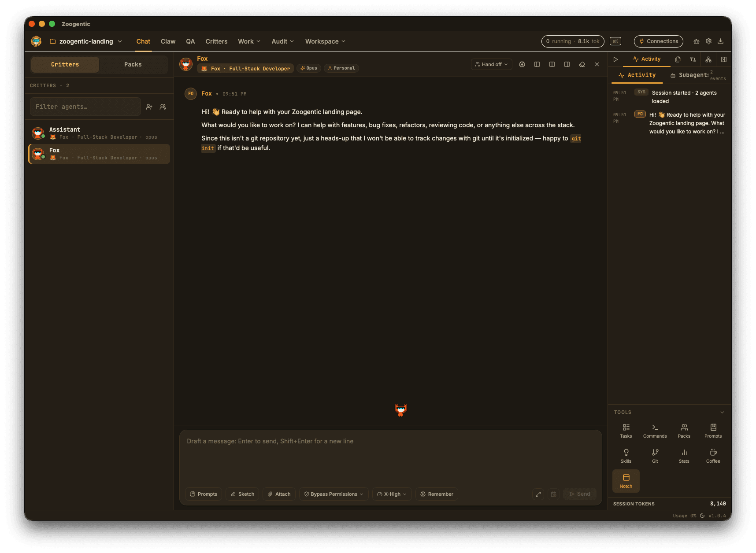Select the lower Activity sub-tab under the right panel toolbar
The image size is (756, 553).
637,75
